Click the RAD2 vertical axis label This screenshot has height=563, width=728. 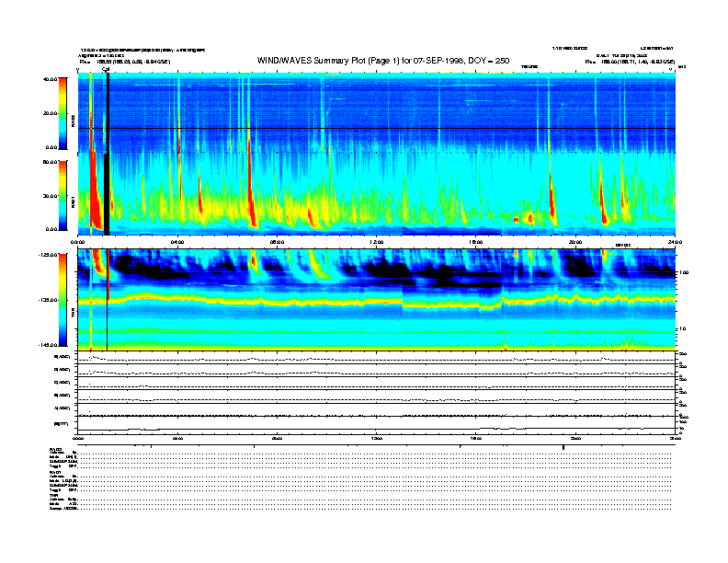[73, 121]
